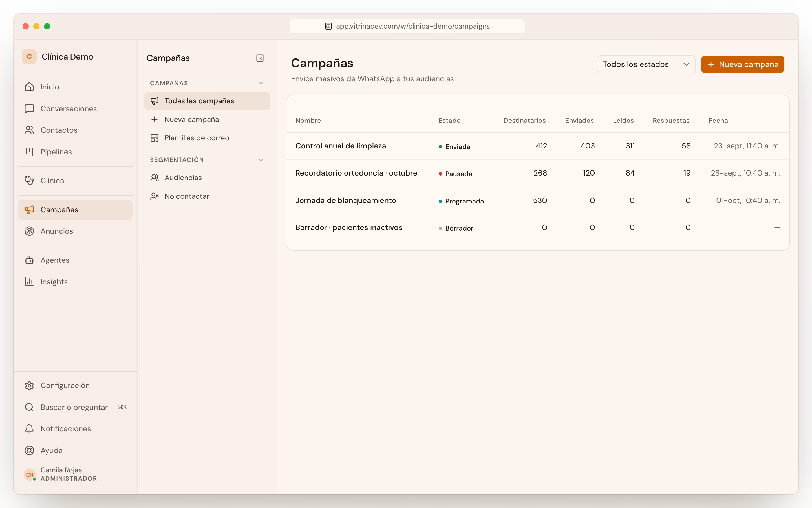Open the Configuración gear icon
This screenshot has width=812, height=508.
click(x=29, y=385)
